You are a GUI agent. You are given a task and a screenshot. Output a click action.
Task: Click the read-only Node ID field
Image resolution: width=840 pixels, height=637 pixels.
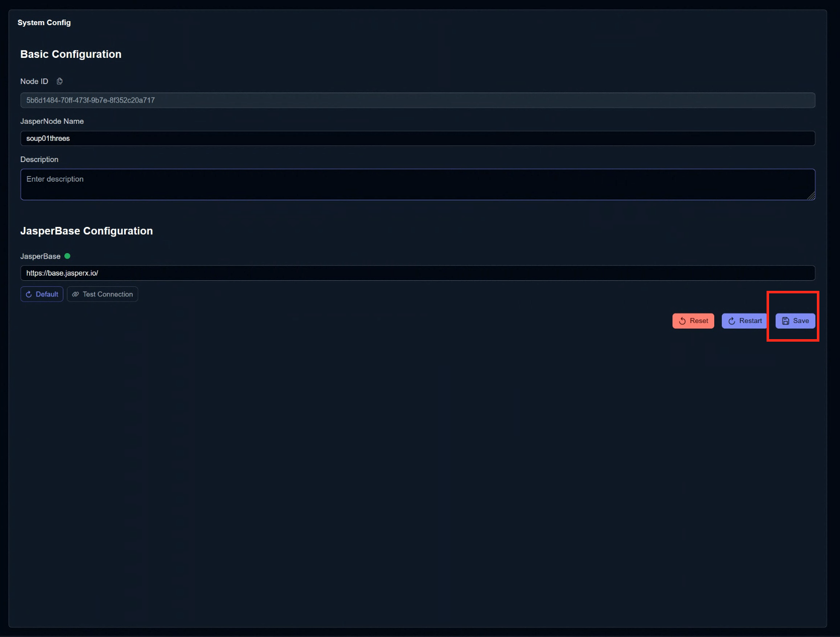point(417,100)
